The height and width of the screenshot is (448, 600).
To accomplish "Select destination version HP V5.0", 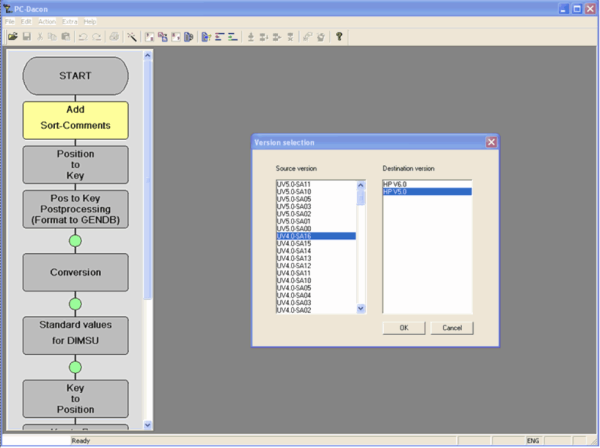I will (x=427, y=192).
